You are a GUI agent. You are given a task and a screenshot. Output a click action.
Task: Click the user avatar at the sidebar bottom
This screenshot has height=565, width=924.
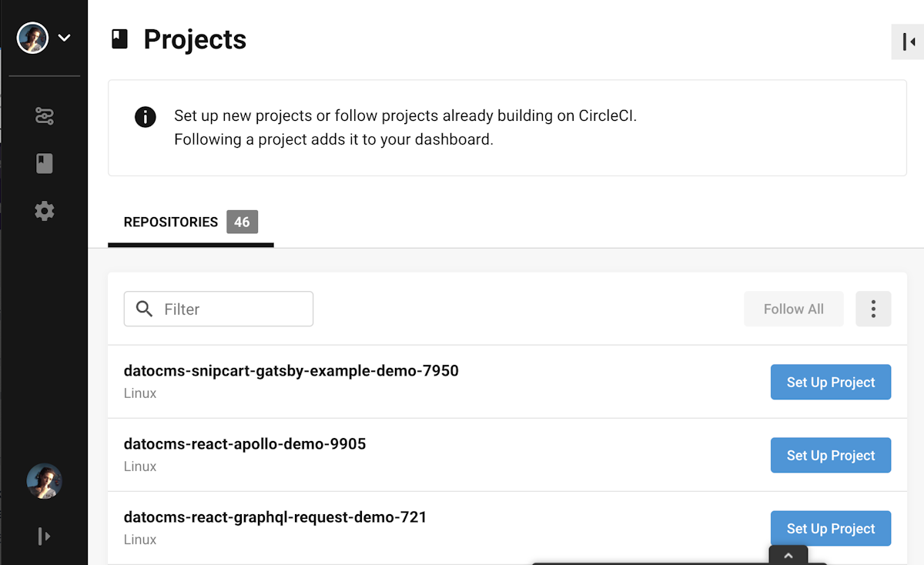coord(44,480)
